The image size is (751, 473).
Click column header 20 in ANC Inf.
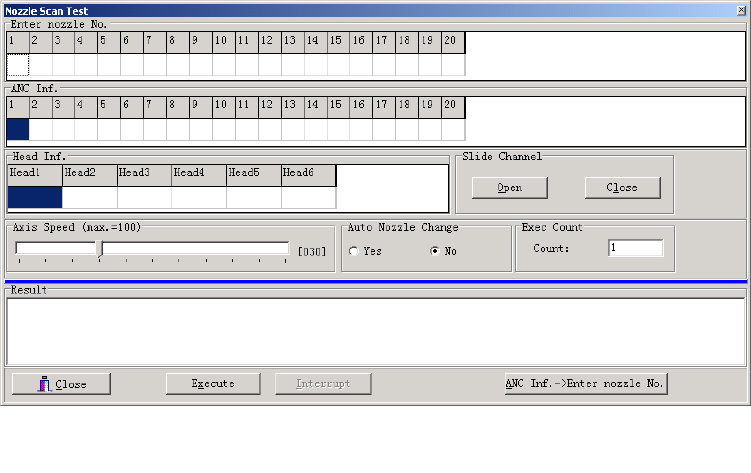click(453, 107)
